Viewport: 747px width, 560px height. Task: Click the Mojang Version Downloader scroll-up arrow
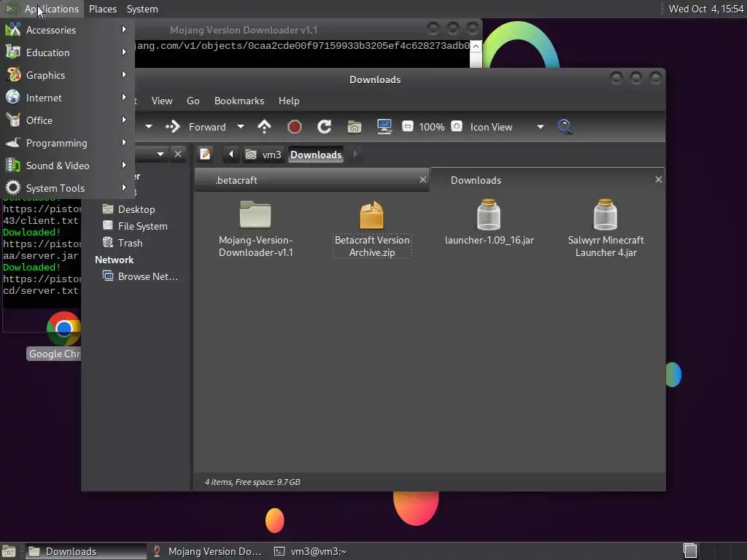click(476, 46)
